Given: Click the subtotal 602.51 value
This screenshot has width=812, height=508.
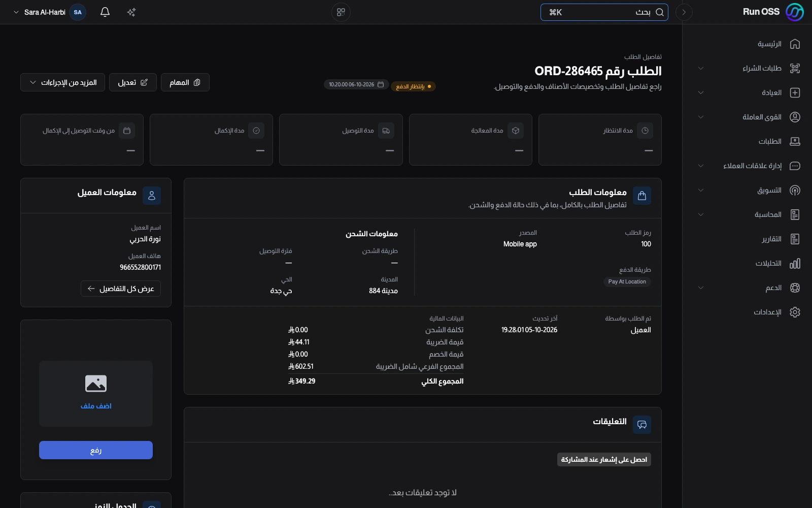Looking at the screenshot, I should (x=300, y=366).
